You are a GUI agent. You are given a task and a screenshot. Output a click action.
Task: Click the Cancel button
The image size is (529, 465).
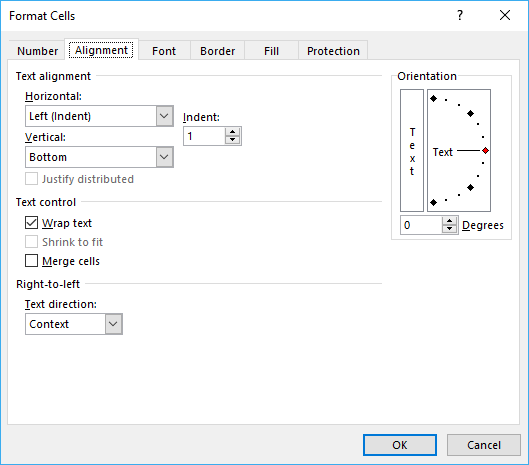(484, 445)
